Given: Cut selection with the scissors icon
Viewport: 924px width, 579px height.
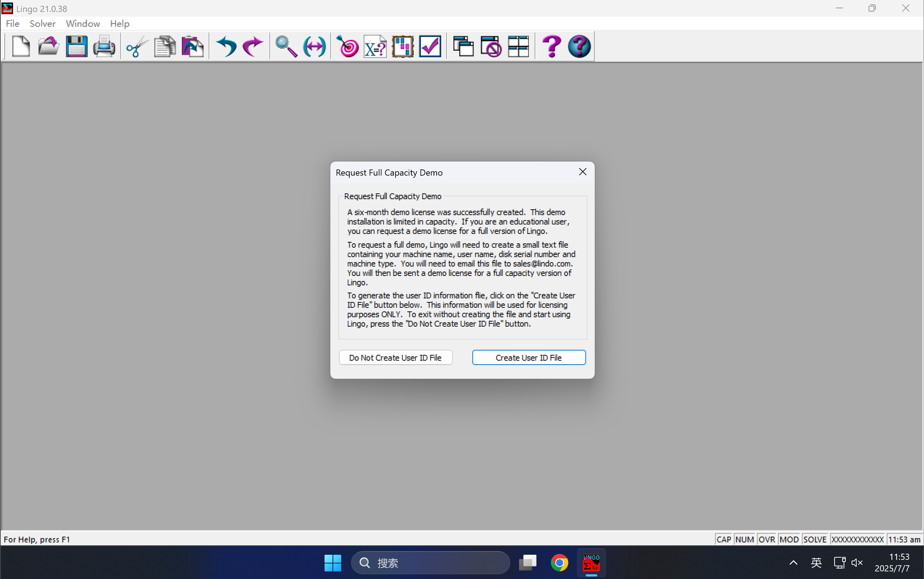Looking at the screenshot, I should [137, 46].
